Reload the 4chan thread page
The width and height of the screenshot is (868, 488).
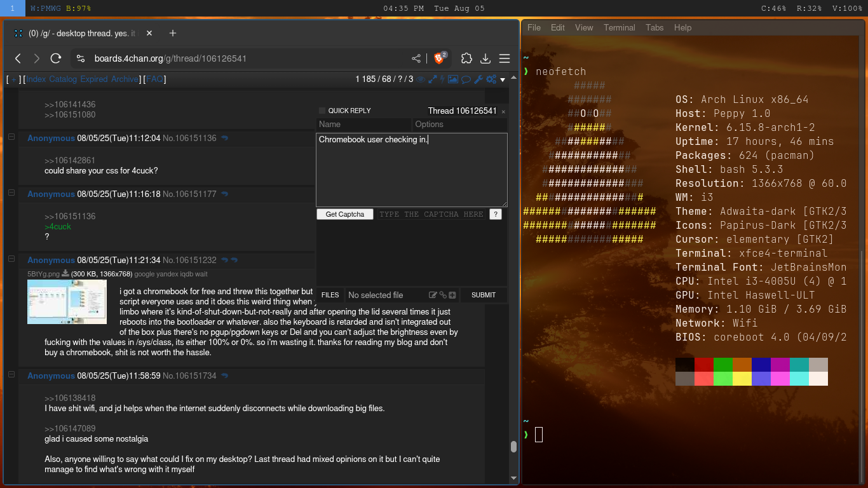coord(56,58)
